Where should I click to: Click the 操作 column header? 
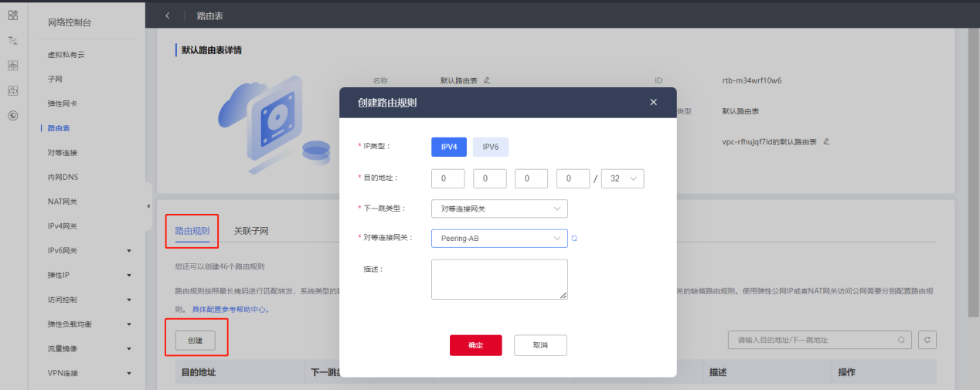847,372
